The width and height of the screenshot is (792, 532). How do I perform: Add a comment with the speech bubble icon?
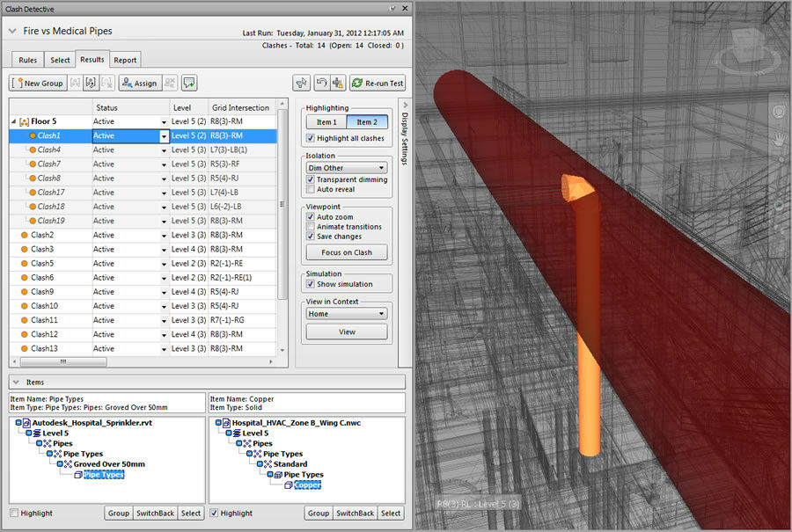pyautogui.click(x=190, y=84)
